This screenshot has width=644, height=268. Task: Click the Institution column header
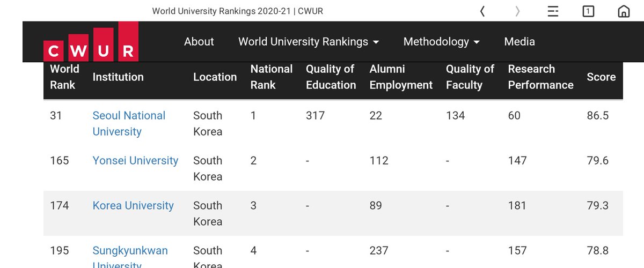point(118,77)
